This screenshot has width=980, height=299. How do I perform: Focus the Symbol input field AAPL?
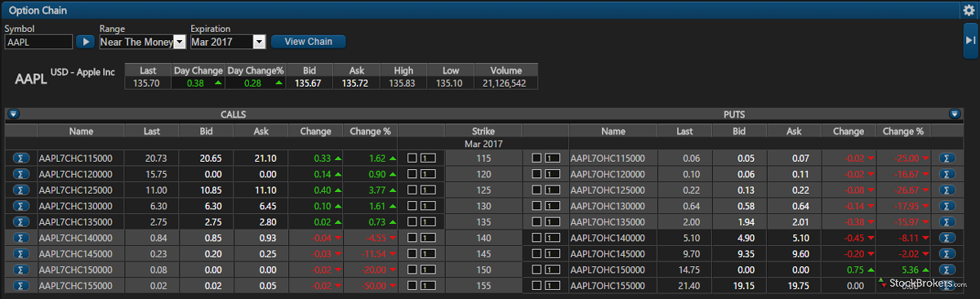pos(38,42)
